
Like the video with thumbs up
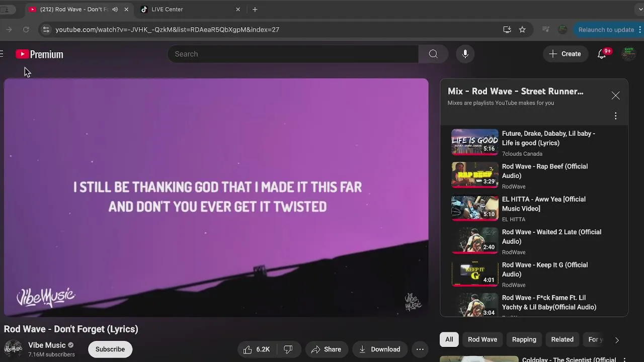point(257,349)
